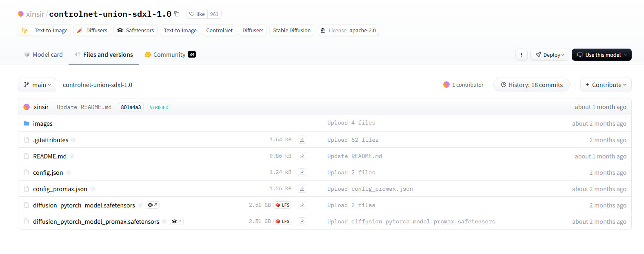Click security scan icon beside promax safetensors file
Image resolution: width=644 pixels, height=254 pixels.
tap(164, 221)
